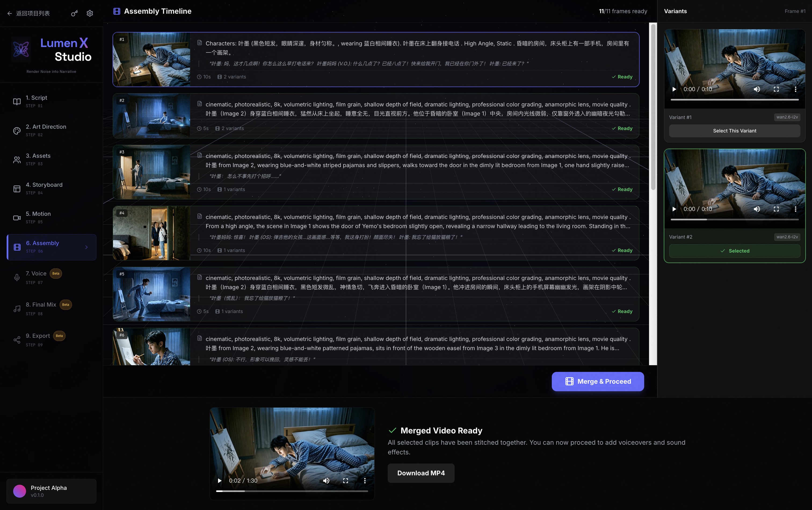
Task: Click Merge & Proceed
Action: (x=598, y=382)
